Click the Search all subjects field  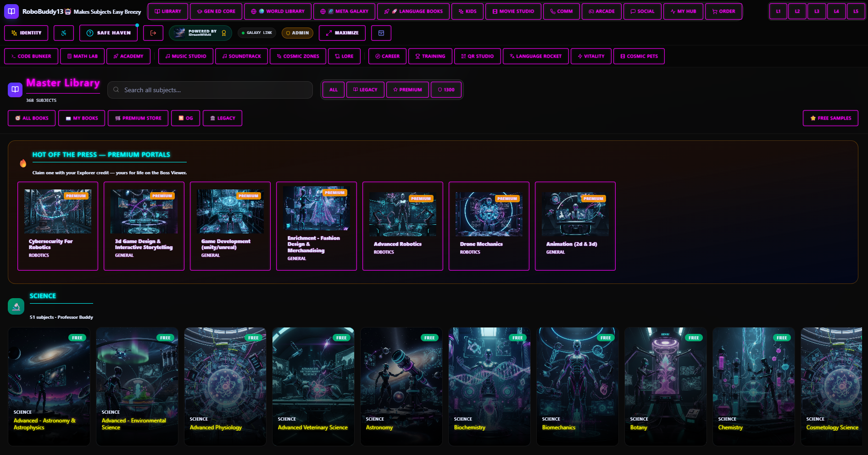click(210, 90)
